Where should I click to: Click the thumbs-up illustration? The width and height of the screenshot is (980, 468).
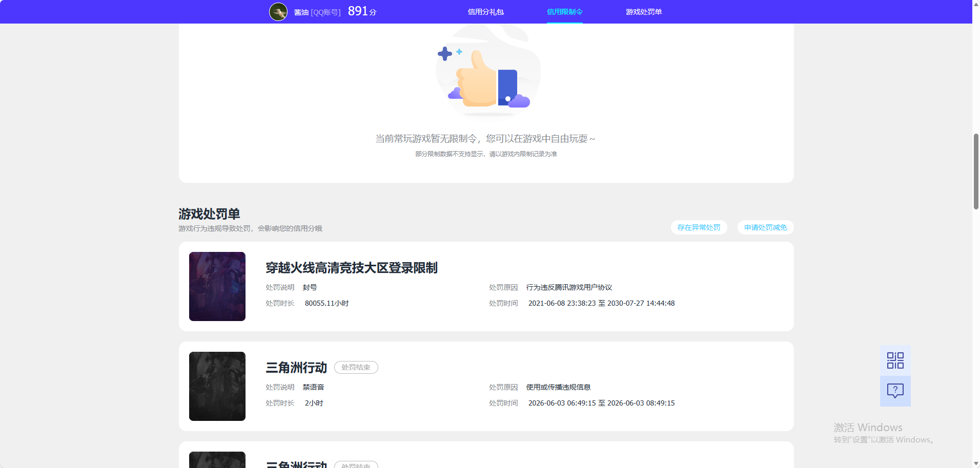(x=487, y=72)
